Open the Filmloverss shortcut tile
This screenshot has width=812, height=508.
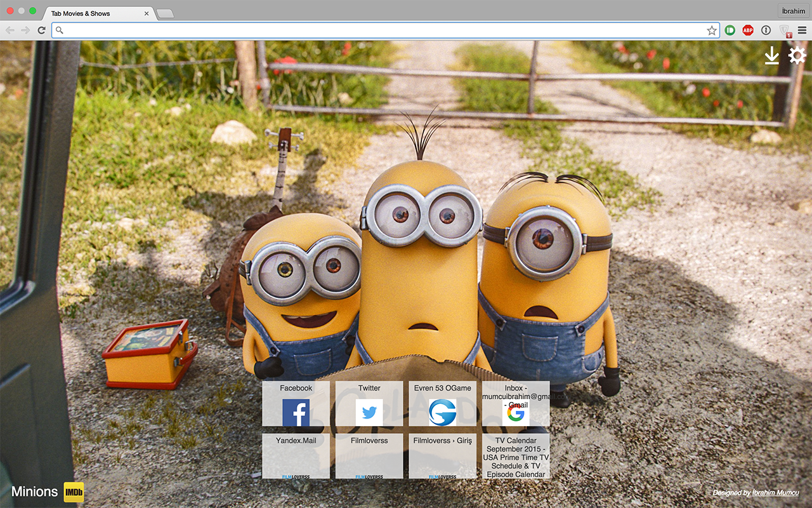click(369, 457)
